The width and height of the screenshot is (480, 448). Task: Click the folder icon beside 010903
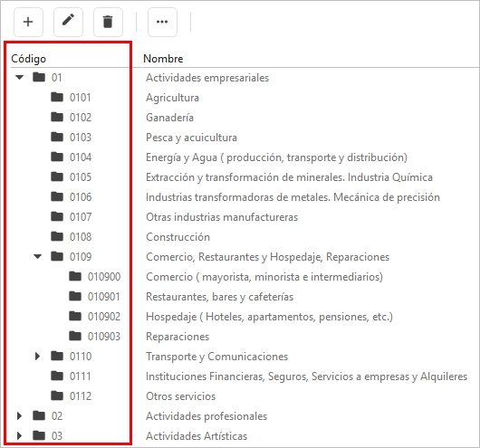pyautogui.click(x=75, y=336)
